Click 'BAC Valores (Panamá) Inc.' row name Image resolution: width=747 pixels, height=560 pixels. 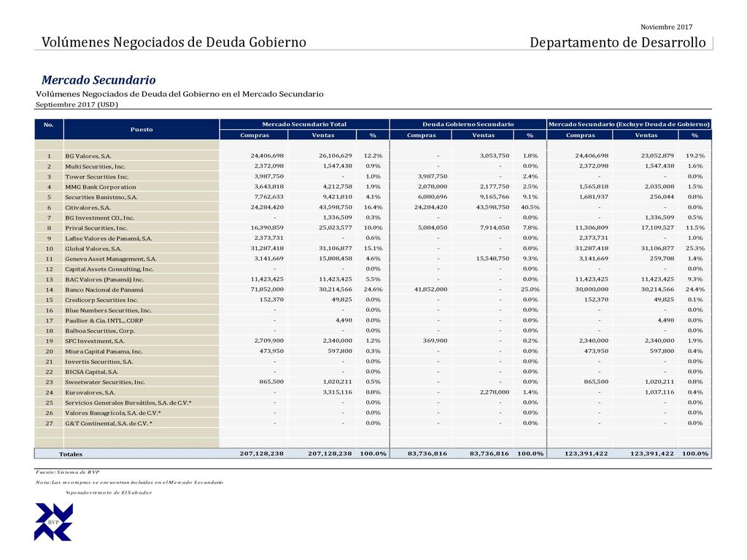104,279
